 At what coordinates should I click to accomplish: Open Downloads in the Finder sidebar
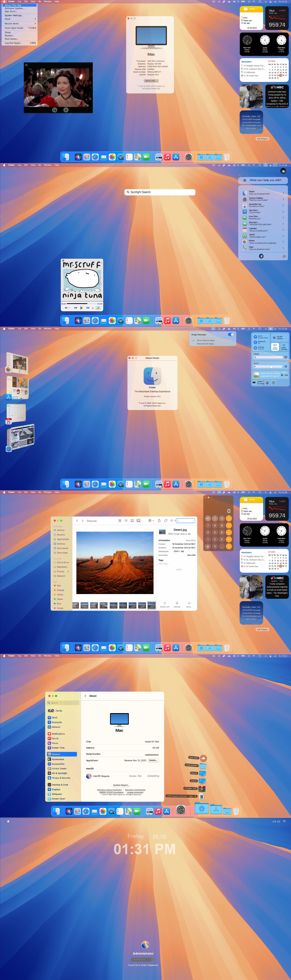tap(61, 553)
